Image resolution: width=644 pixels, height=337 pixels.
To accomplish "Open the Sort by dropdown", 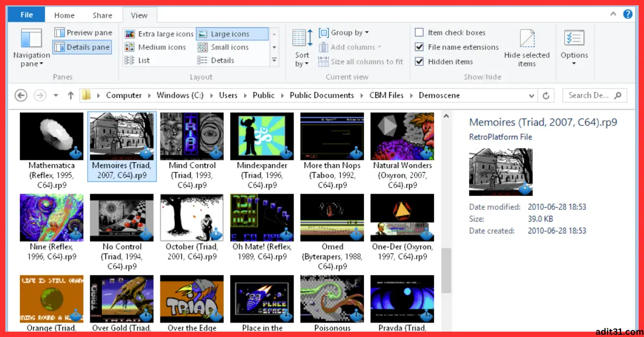I will (302, 48).
